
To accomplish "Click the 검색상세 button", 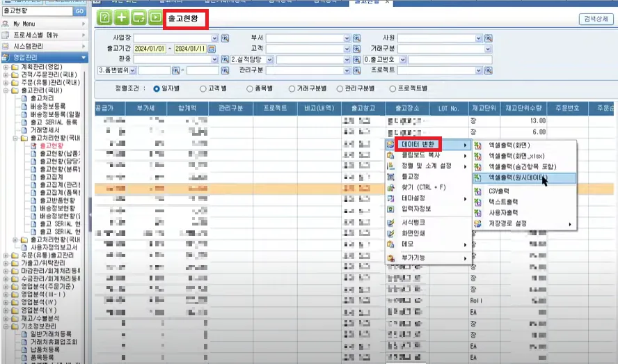I will [x=596, y=19].
